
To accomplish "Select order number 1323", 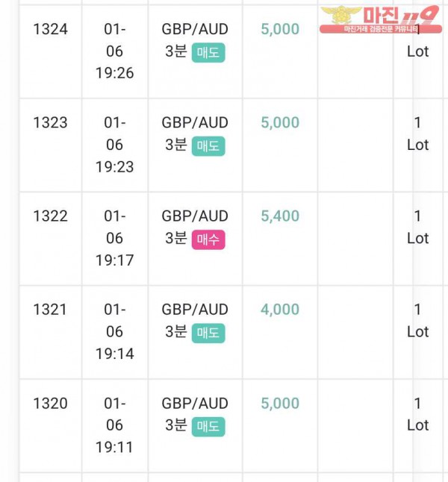I will click(51, 122).
